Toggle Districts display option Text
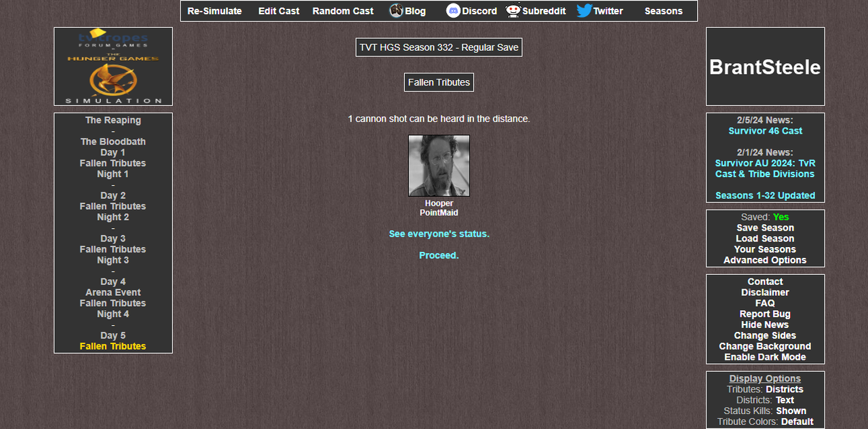 785,400
